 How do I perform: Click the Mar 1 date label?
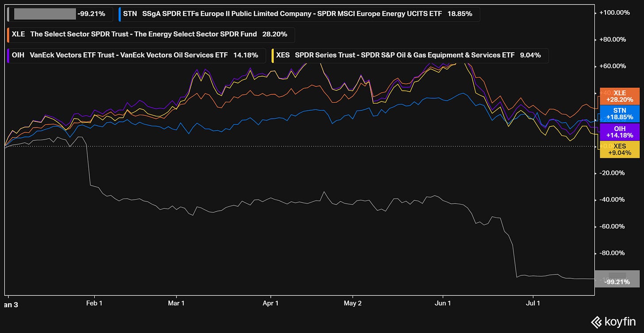(176, 303)
